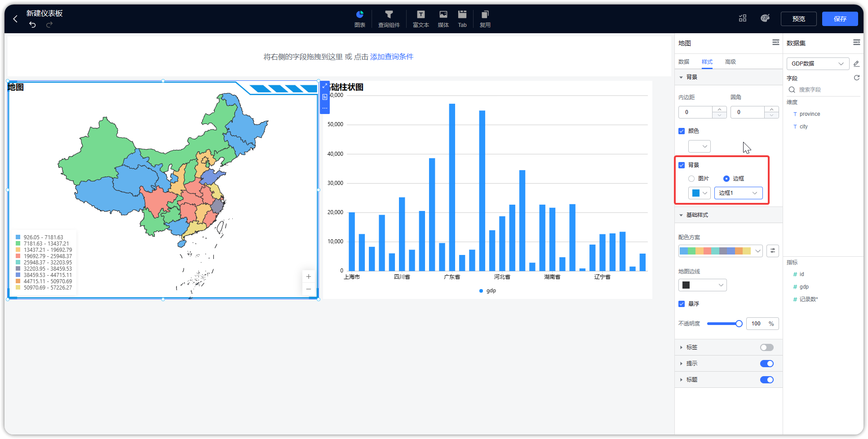Click the 内边距 padding input field

click(695, 112)
